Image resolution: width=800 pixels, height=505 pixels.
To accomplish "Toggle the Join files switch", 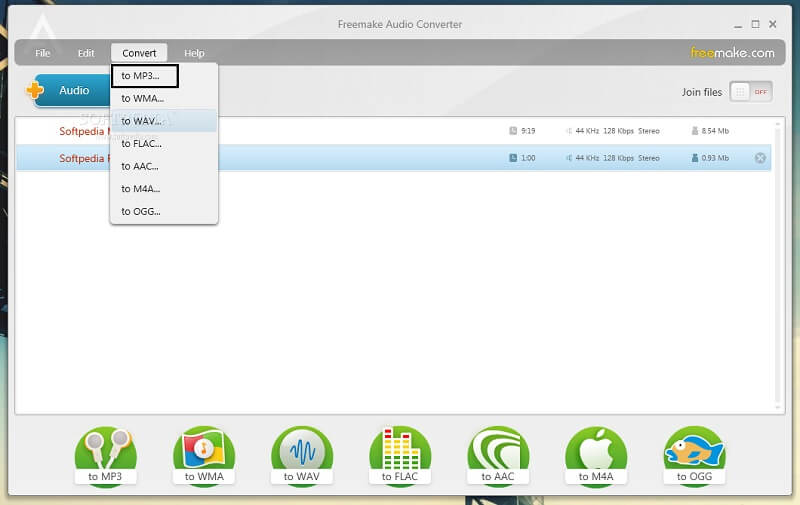I will [x=751, y=92].
